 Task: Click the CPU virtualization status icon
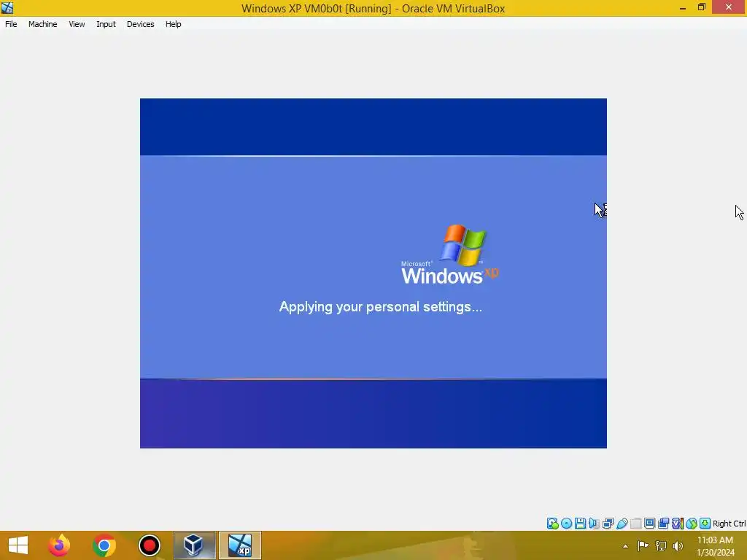point(678,524)
